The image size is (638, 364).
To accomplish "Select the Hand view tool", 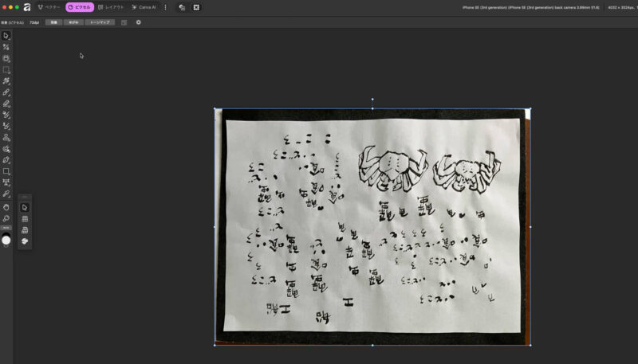I will [6, 207].
